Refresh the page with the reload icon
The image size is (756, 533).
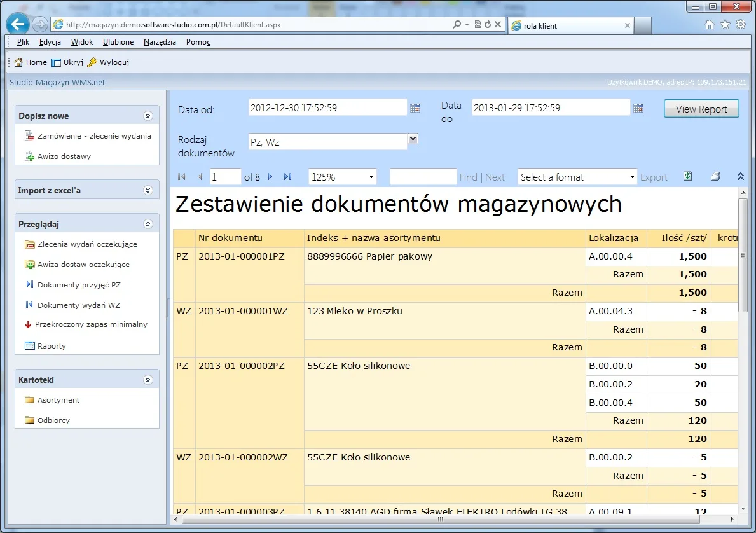click(x=488, y=24)
